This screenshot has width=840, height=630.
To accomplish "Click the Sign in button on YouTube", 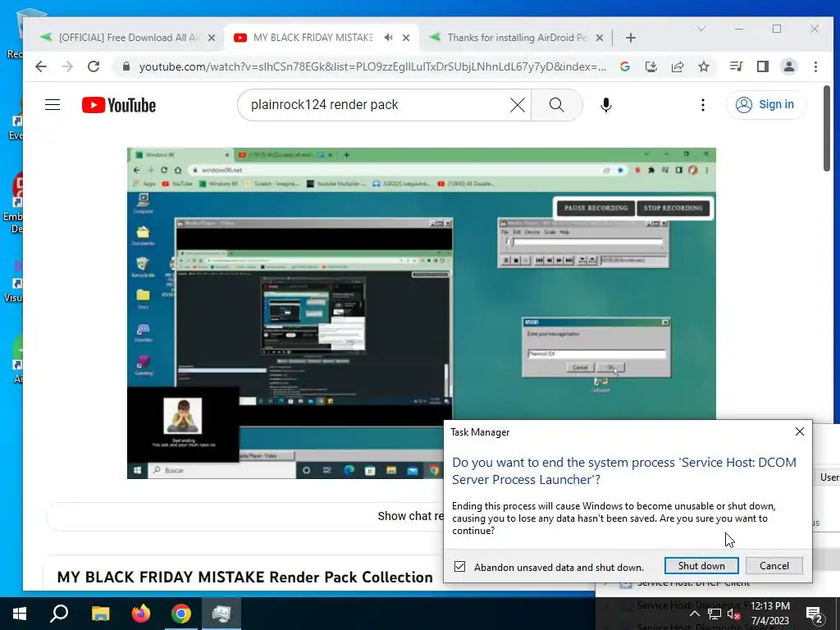I will (765, 104).
